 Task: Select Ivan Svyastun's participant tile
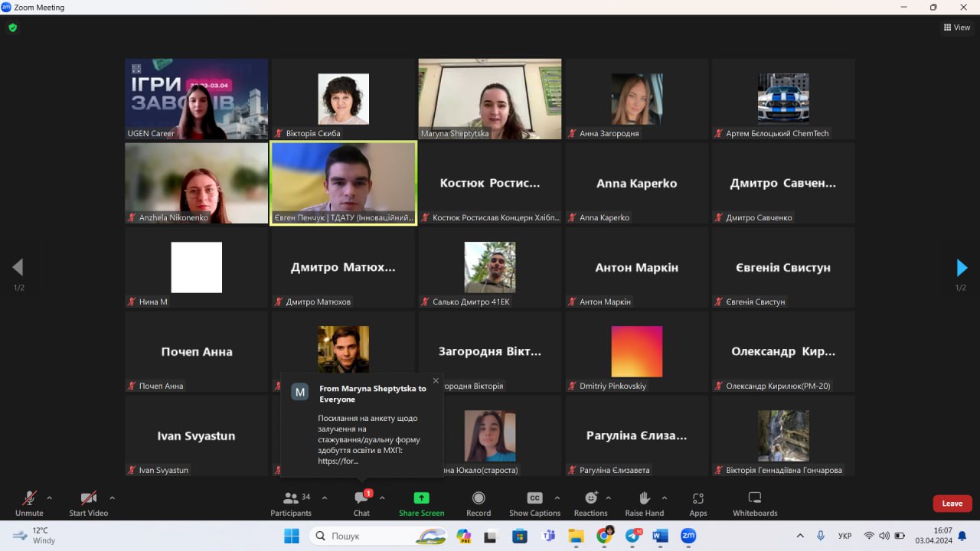click(x=197, y=435)
